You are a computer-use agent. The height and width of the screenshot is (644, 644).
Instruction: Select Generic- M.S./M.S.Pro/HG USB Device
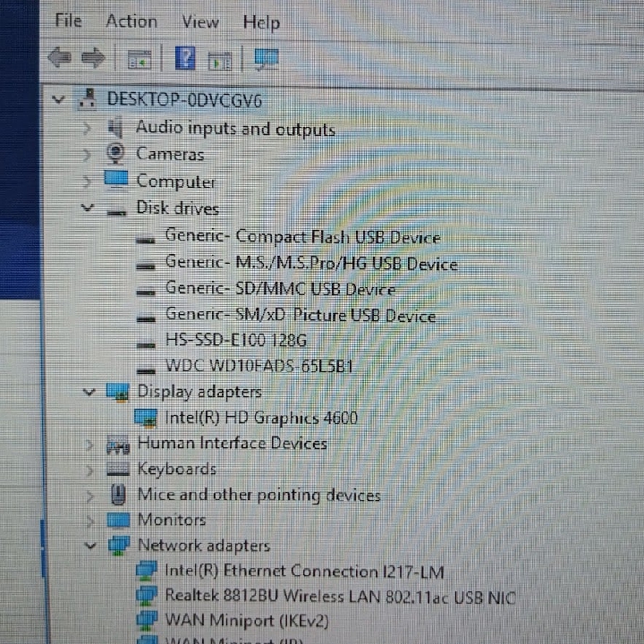311,263
